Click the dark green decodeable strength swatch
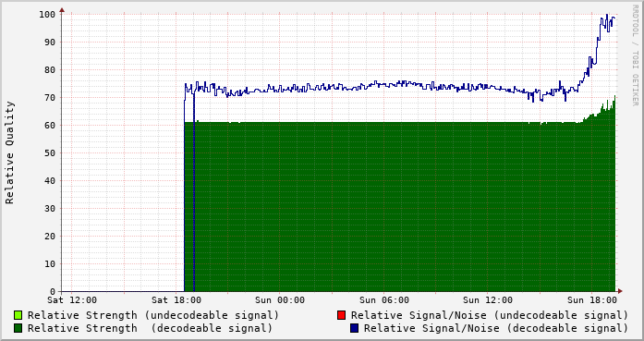The height and width of the screenshot is (341, 644). (18, 328)
